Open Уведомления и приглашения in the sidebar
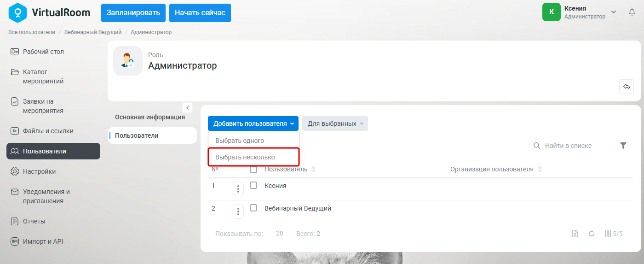Image resolution: width=644 pixels, height=264 pixels. (53, 196)
